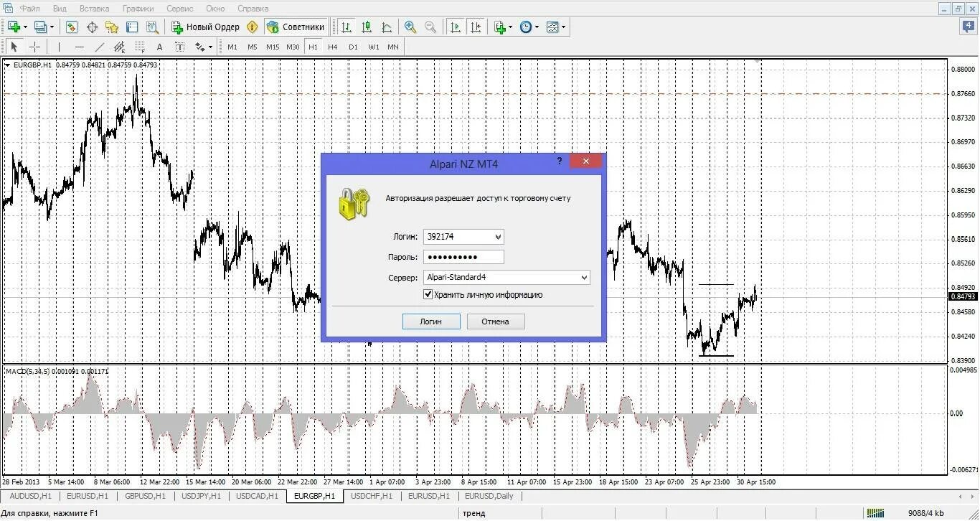Click the Новый Ордер button
Screen dimensions: 980x521
pyautogui.click(x=206, y=27)
